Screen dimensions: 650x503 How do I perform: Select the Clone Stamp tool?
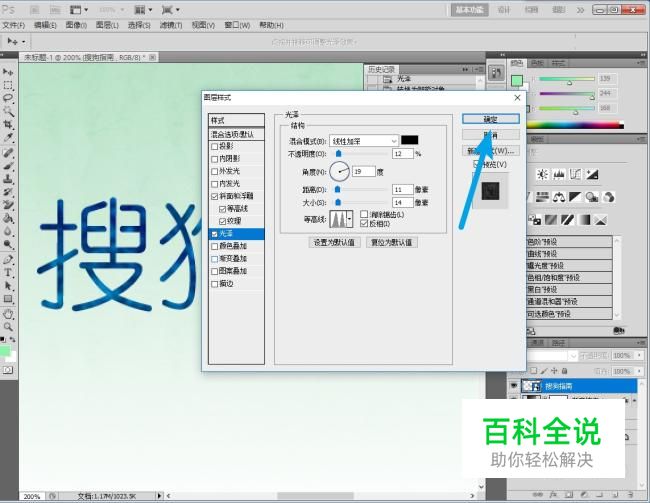coord(8,179)
